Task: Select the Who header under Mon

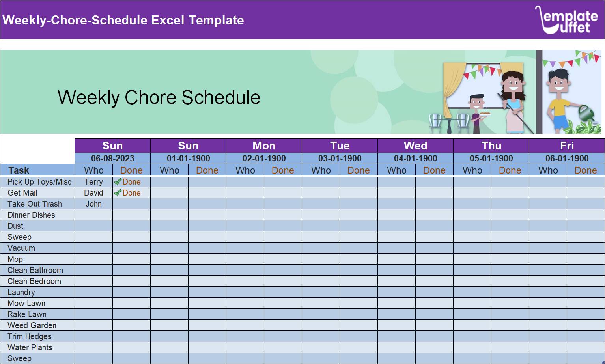Action: [245, 170]
